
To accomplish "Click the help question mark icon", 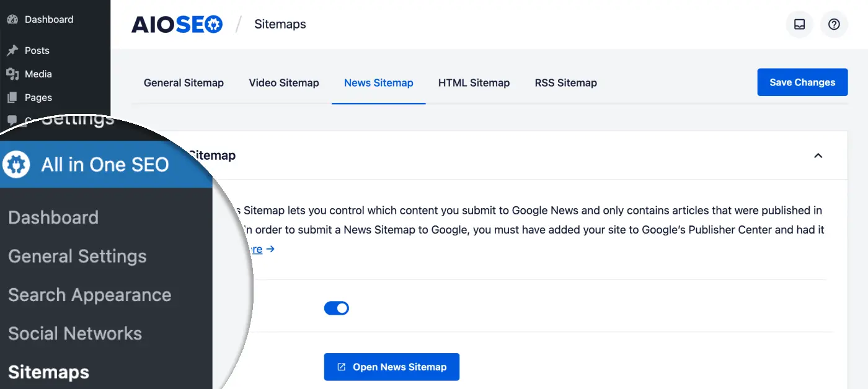I will [834, 24].
